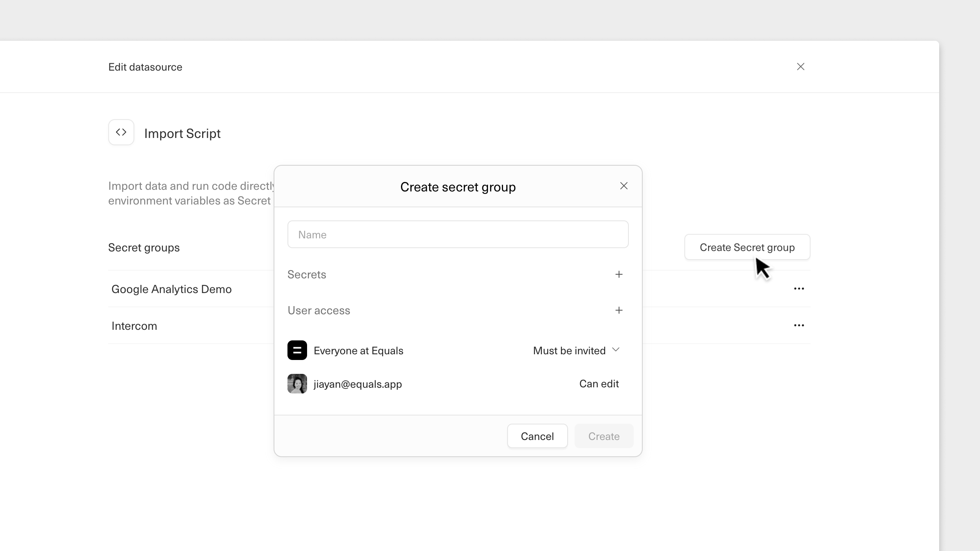Screen dimensions: 980x551
Task: Select the Google Analytics Demo secret group
Action: 171,289
